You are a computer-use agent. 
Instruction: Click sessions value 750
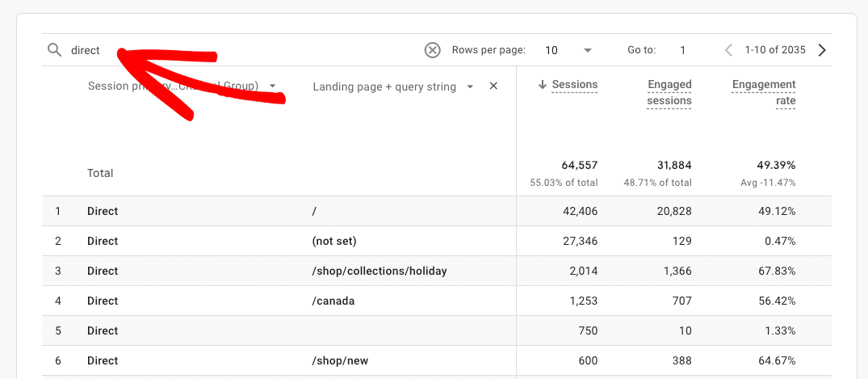(x=587, y=331)
